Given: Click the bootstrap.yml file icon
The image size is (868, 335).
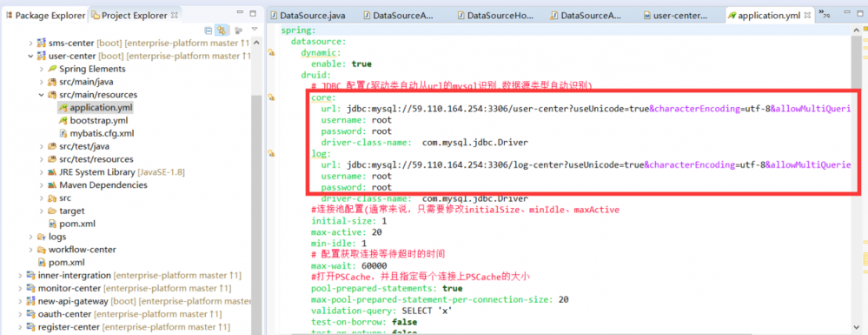Looking at the screenshot, I should coord(63,120).
